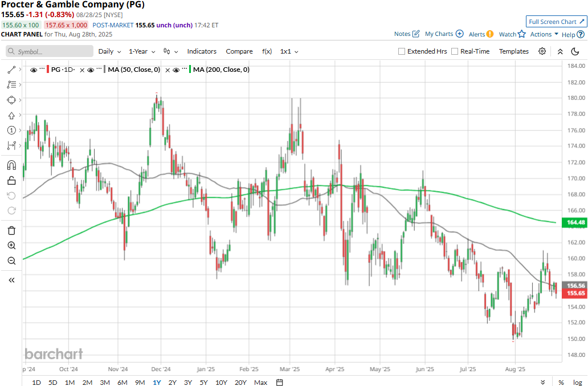Screen dimensions: 588x386
Task: Expand the trend line tool submenu arrow
Action: pos(21,70)
